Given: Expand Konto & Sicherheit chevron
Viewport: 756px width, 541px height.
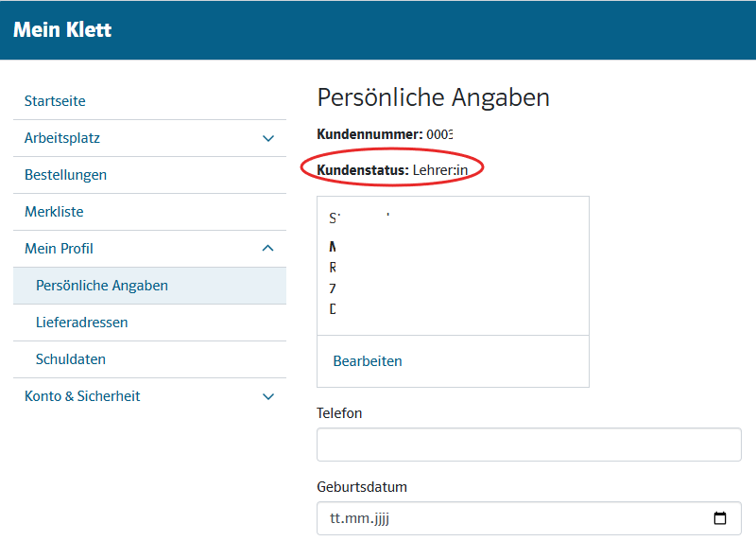Looking at the screenshot, I should [268, 396].
